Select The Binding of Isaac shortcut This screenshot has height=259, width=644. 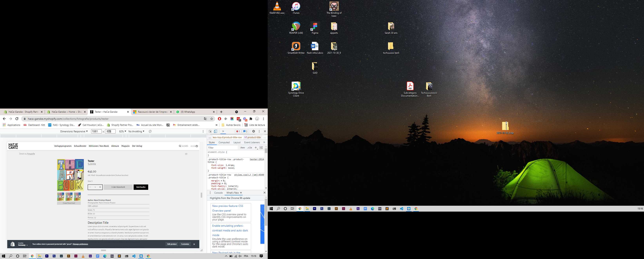click(334, 9)
